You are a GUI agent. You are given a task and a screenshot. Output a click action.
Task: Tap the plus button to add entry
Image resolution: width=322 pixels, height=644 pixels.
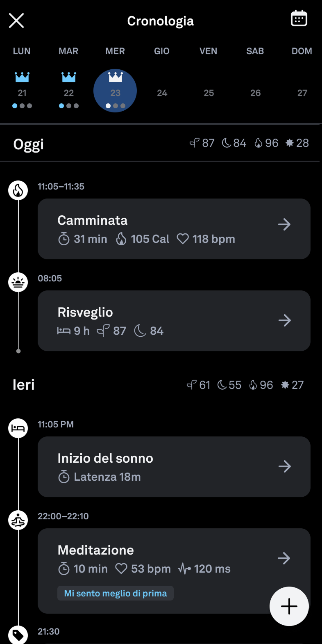click(x=289, y=606)
